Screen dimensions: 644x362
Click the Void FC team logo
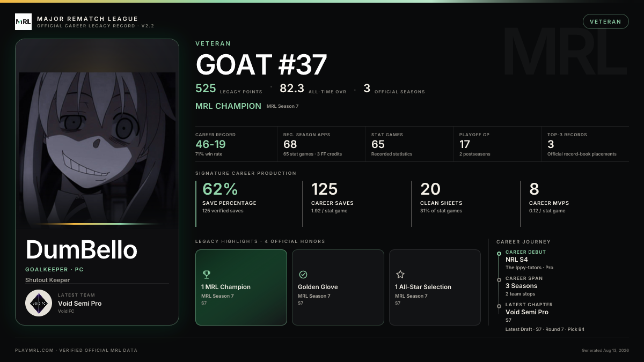pyautogui.click(x=39, y=303)
